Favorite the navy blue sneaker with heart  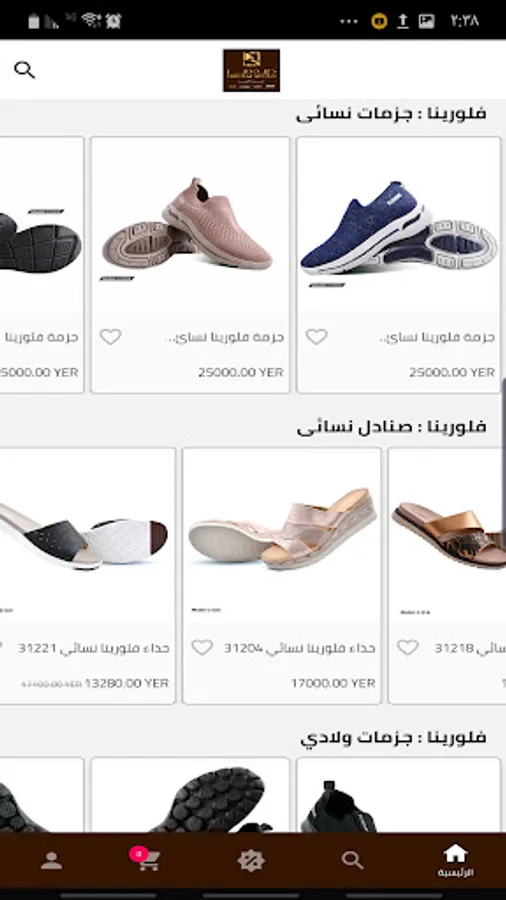point(316,337)
